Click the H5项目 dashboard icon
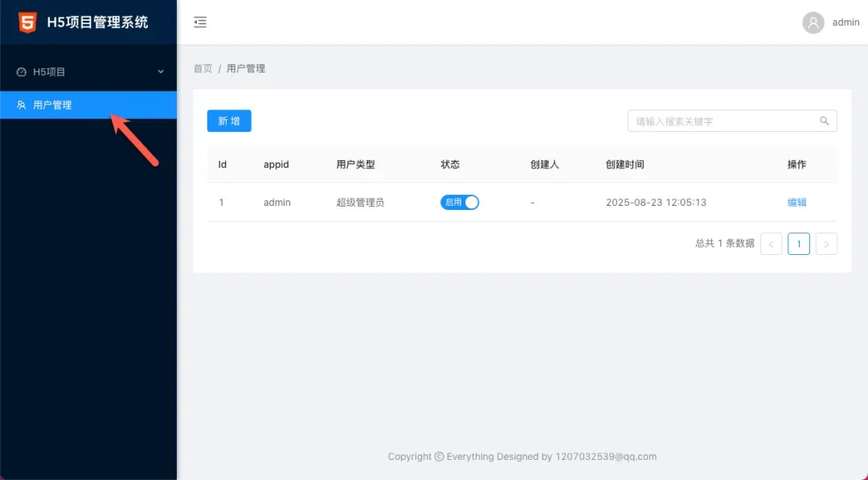Viewport: 868px width, 480px height. click(22, 72)
